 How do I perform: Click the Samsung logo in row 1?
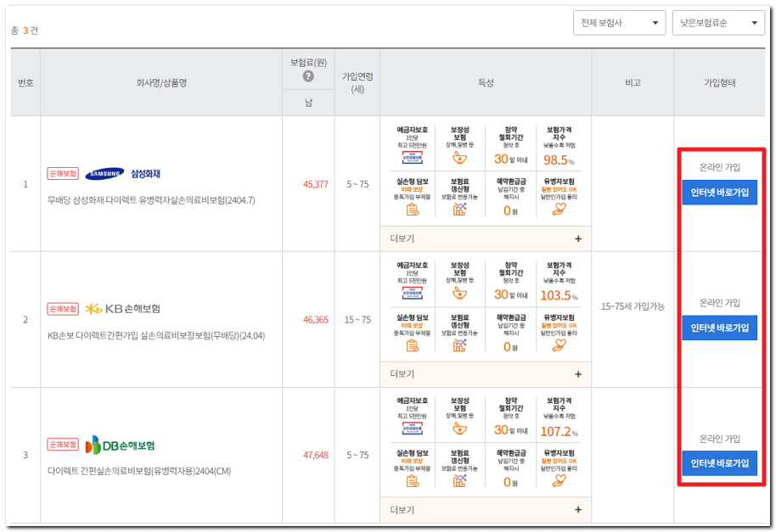pyautogui.click(x=104, y=174)
